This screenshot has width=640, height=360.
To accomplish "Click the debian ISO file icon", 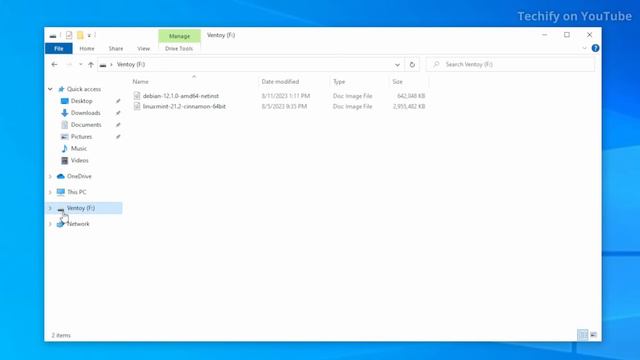I will [x=137, y=96].
